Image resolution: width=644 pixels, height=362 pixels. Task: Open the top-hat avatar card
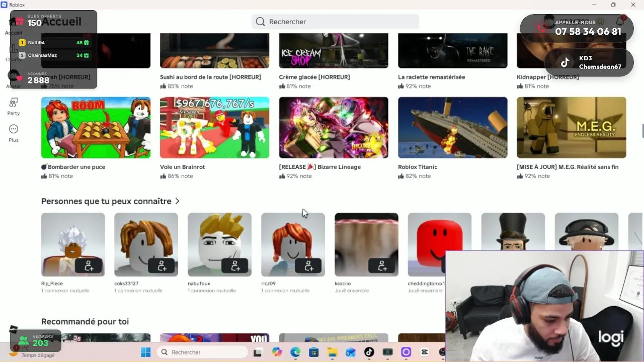513,231
